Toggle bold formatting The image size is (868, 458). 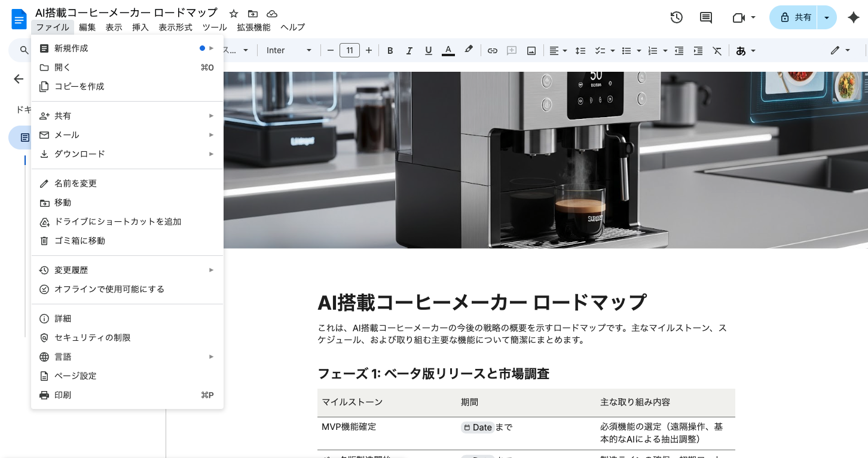coord(390,50)
